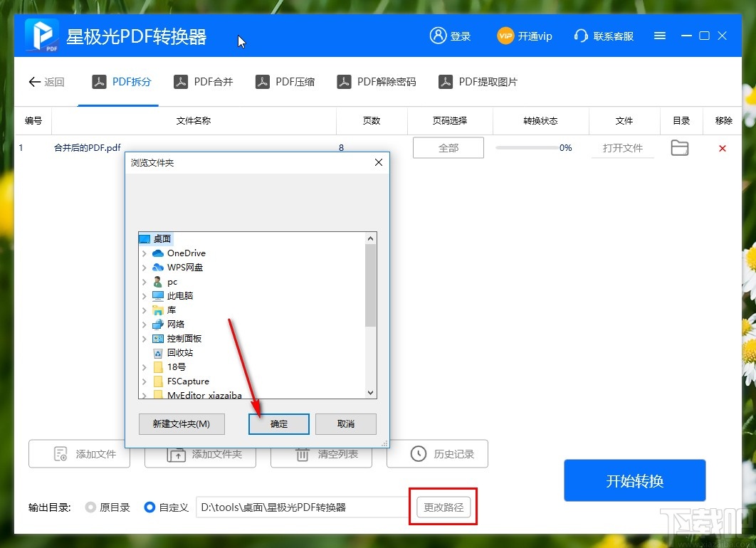Image resolution: width=756 pixels, height=548 pixels.
Task: Click the output path input field
Action: (299, 507)
